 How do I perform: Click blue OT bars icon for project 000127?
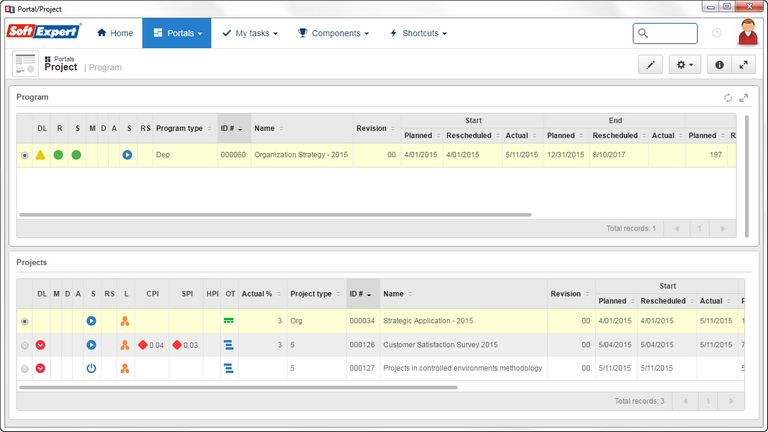[229, 368]
